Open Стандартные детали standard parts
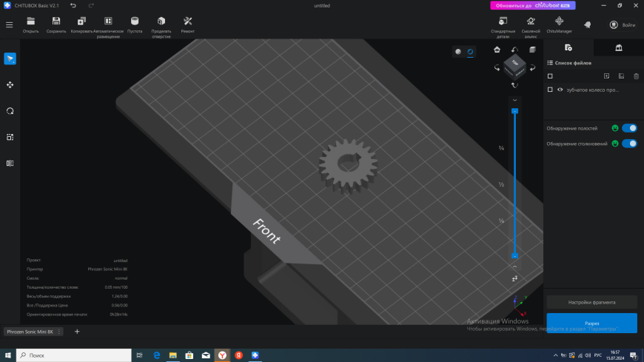Image resolution: width=644 pixels, height=362 pixels. click(x=503, y=27)
